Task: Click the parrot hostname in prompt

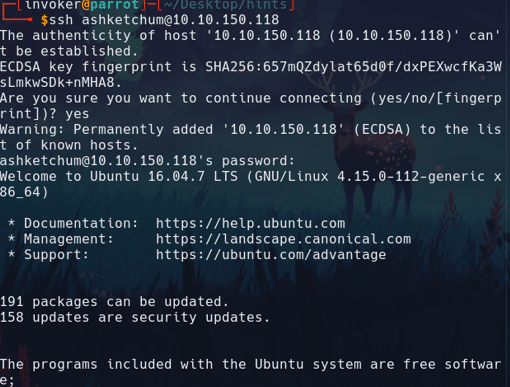Action: (x=114, y=5)
